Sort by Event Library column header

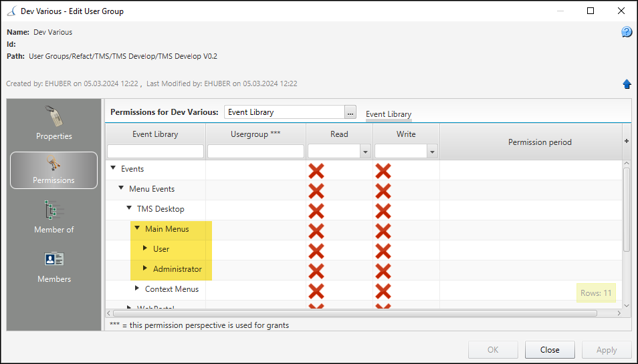pos(155,134)
